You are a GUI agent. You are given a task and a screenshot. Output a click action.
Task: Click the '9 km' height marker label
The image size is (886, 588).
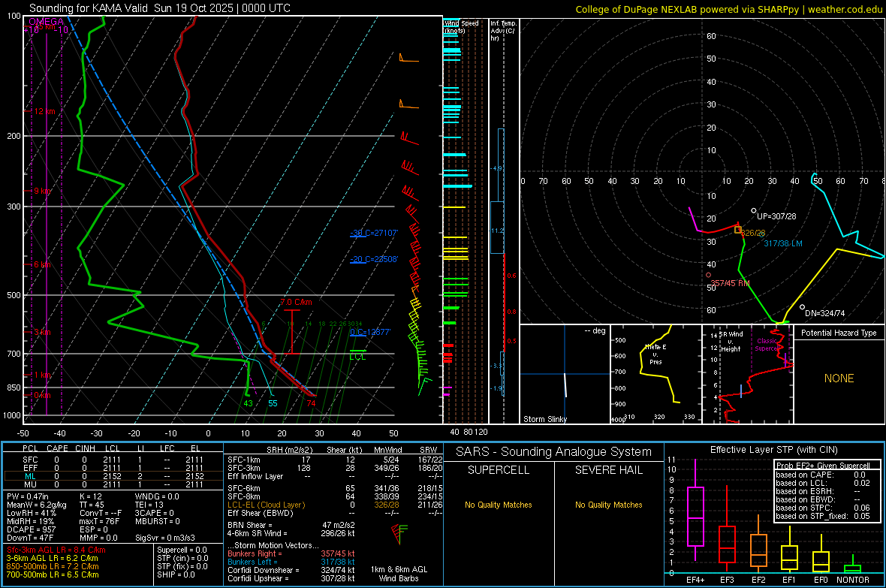pos(42,191)
